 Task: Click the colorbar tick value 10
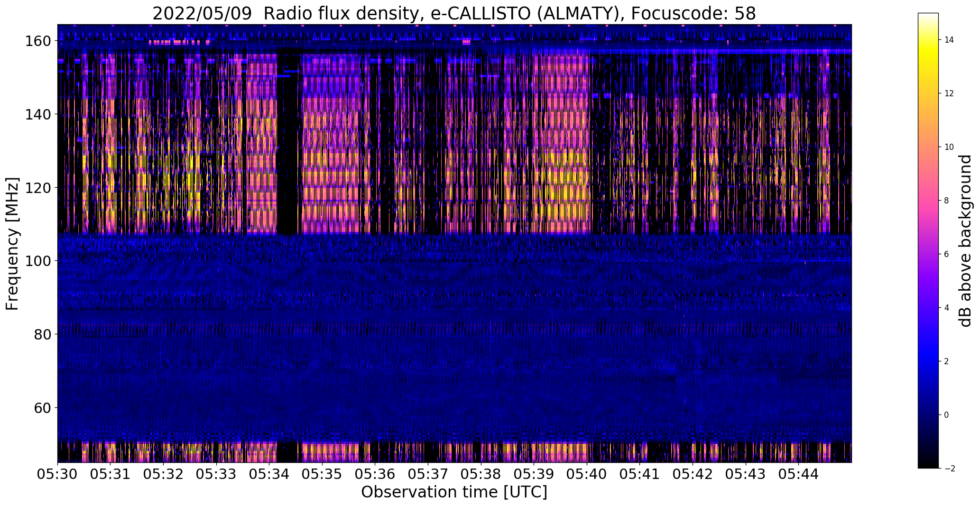click(949, 147)
